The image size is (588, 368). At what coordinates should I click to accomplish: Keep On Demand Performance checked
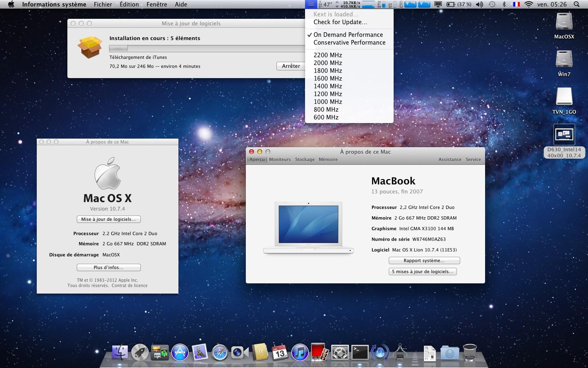click(x=348, y=35)
